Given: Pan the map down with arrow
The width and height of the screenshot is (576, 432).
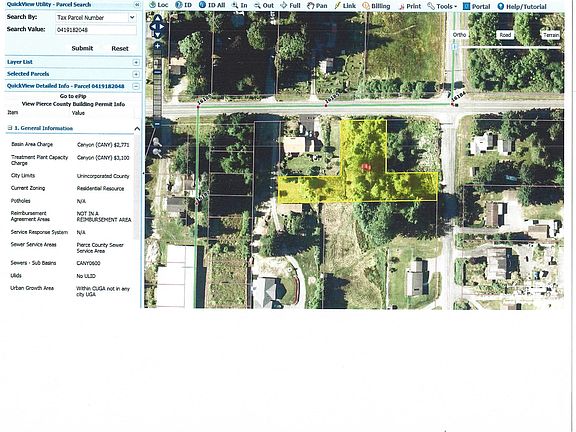Looking at the screenshot, I should click(x=157, y=35).
